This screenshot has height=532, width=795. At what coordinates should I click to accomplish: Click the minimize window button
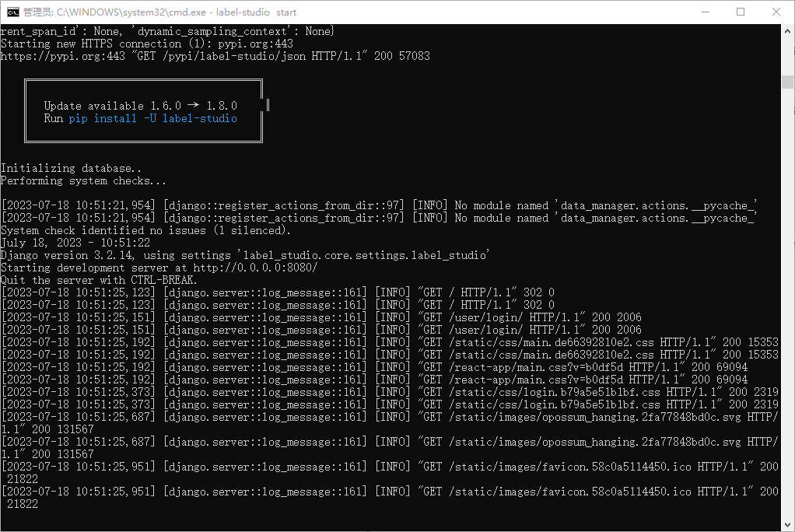[705, 12]
